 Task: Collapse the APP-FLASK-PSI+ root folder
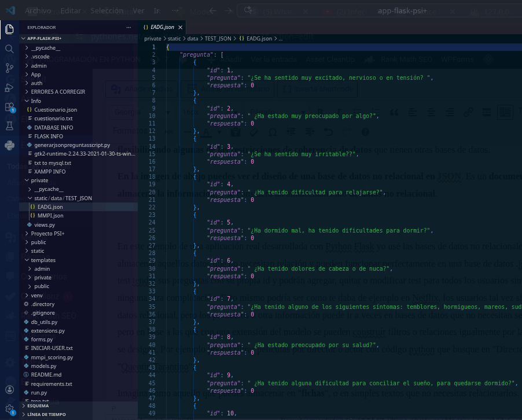44,38
